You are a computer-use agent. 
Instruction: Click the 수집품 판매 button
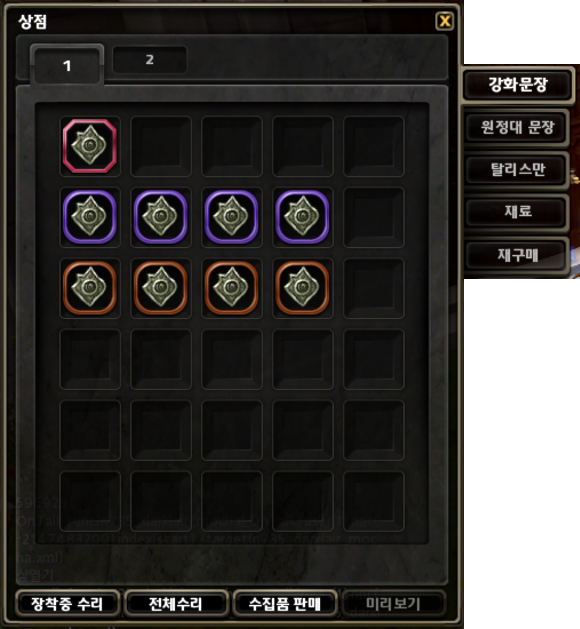pyautogui.click(x=285, y=604)
